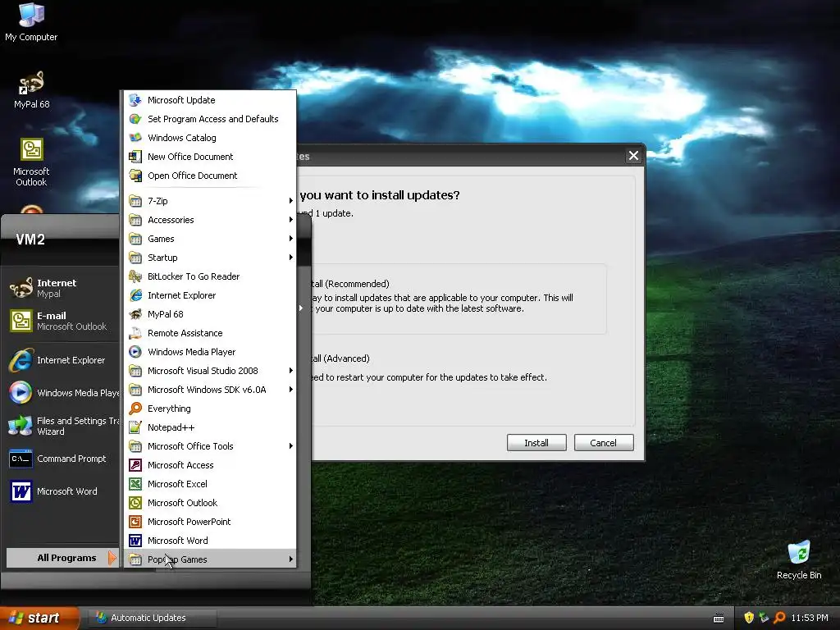Viewport: 840px width, 630px height.
Task: Open Microsoft Word in Start menu left pane
Action: [x=62, y=491]
